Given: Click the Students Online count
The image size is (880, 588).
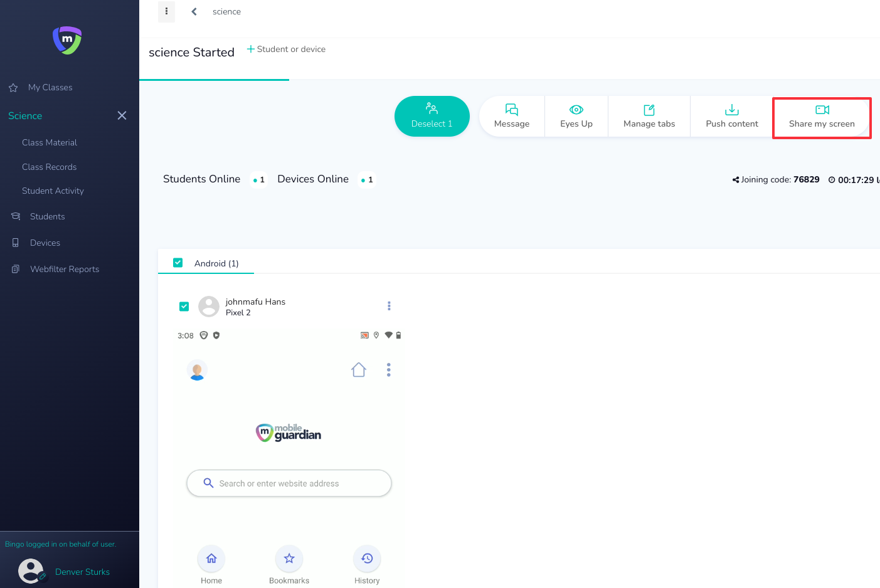Looking at the screenshot, I should coord(259,180).
